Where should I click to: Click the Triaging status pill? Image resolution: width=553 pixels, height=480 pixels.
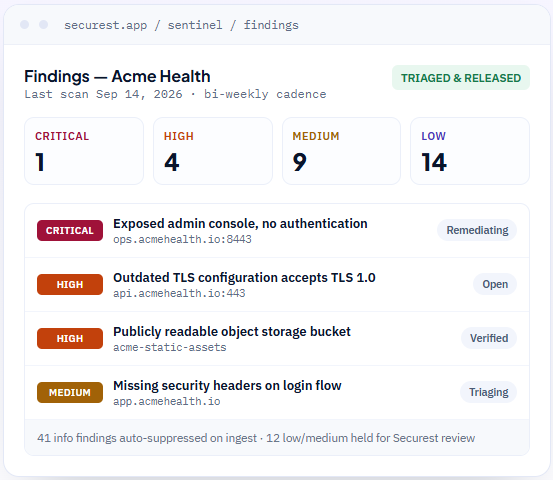point(488,392)
